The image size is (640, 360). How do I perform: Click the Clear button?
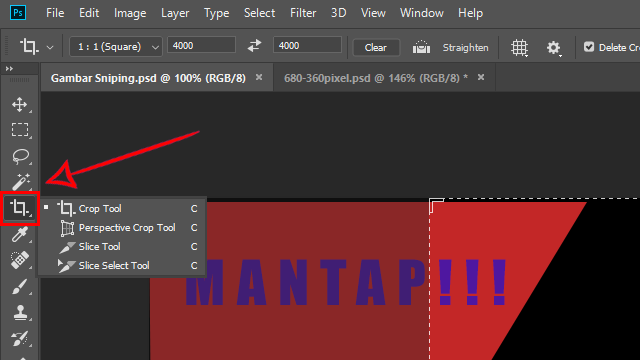[x=376, y=48]
